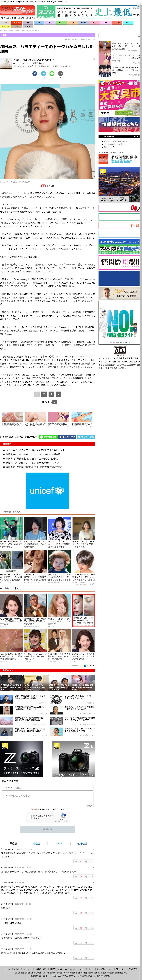Open footer link お問い合わせ
Screen dimensions: 142x980
[121, 969]
